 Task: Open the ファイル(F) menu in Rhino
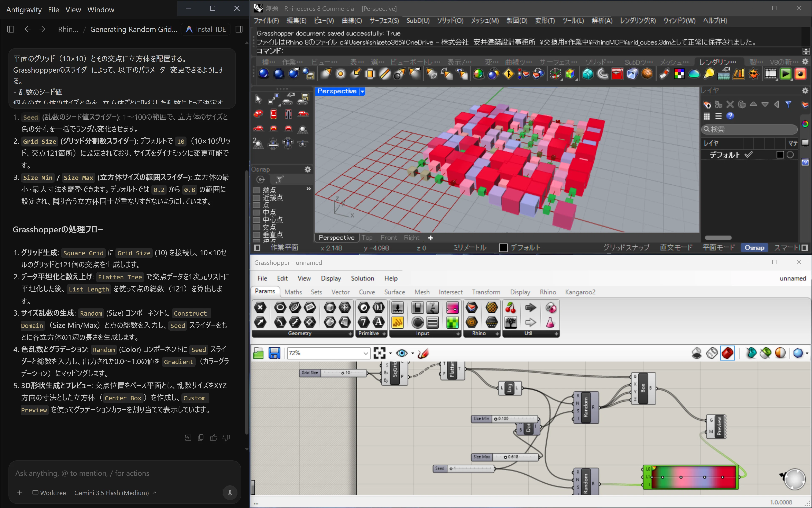266,21
